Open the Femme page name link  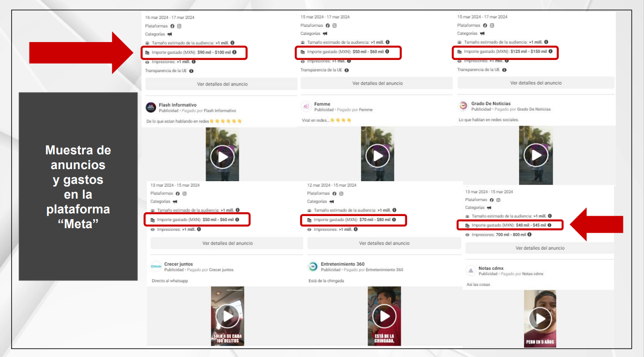click(x=322, y=104)
